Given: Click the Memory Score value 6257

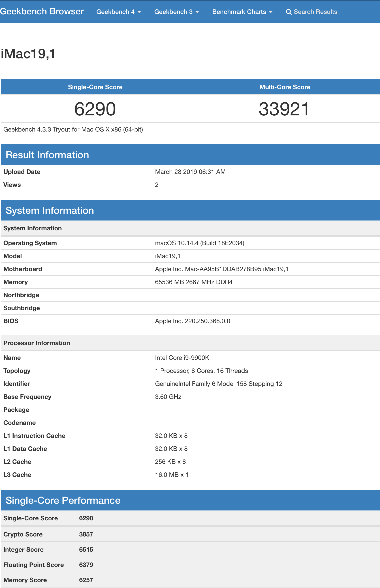Looking at the screenshot, I should [x=86, y=580].
